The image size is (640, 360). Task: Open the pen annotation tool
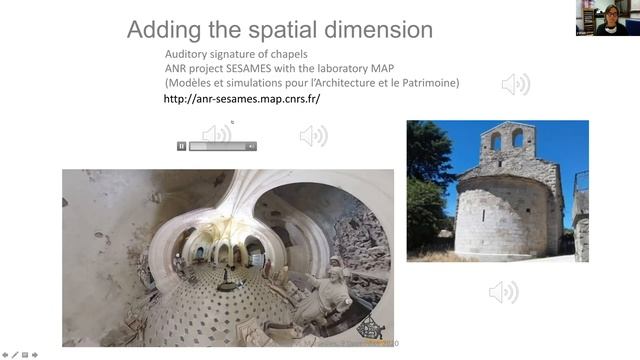click(x=15, y=355)
